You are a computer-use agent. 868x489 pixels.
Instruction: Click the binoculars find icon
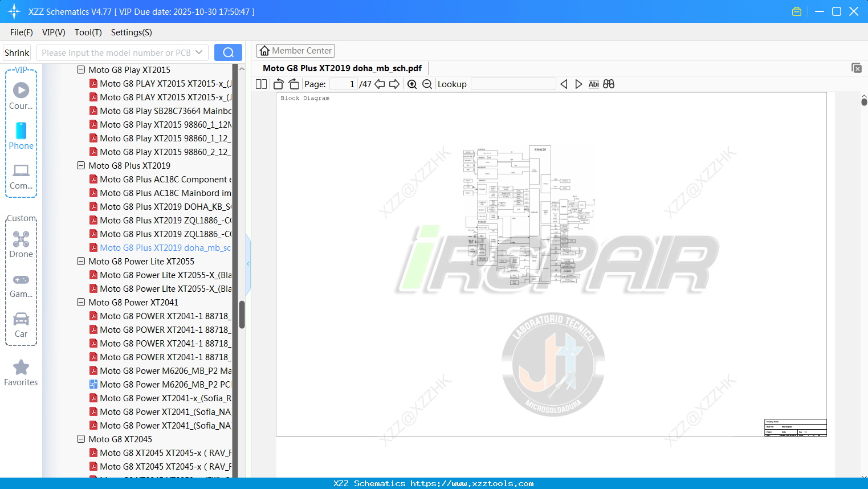click(x=609, y=84)
